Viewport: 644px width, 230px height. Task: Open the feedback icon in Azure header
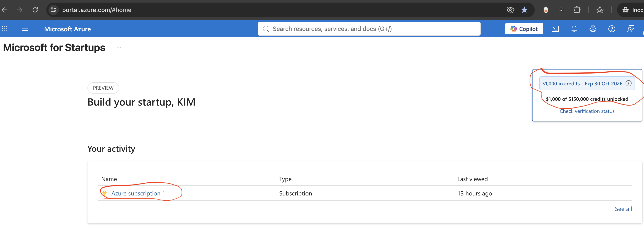(630, 29)
